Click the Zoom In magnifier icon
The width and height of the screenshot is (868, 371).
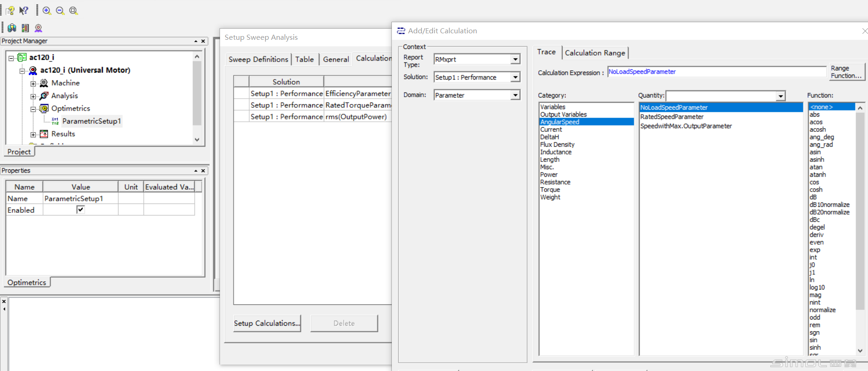[47, 10]
